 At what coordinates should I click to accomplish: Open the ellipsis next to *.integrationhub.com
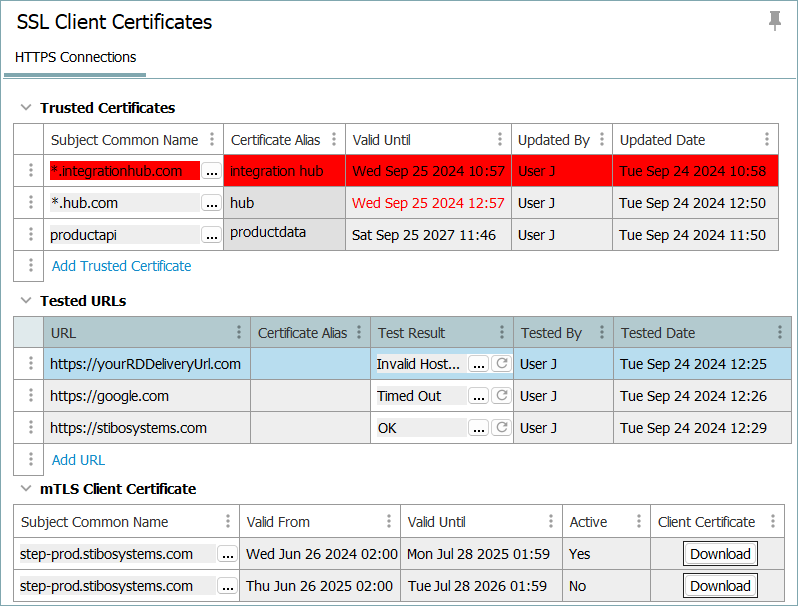click(211, 172)
